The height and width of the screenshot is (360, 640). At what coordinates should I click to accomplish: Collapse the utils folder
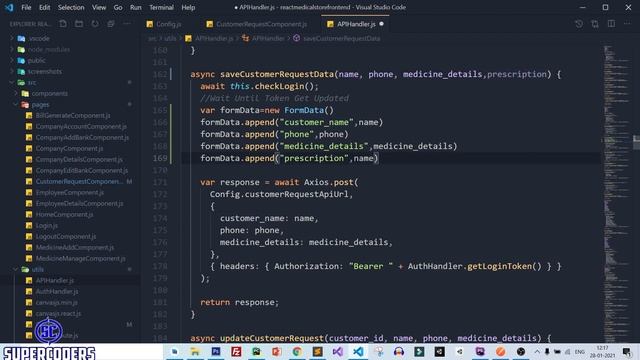(x=38, y=269)
